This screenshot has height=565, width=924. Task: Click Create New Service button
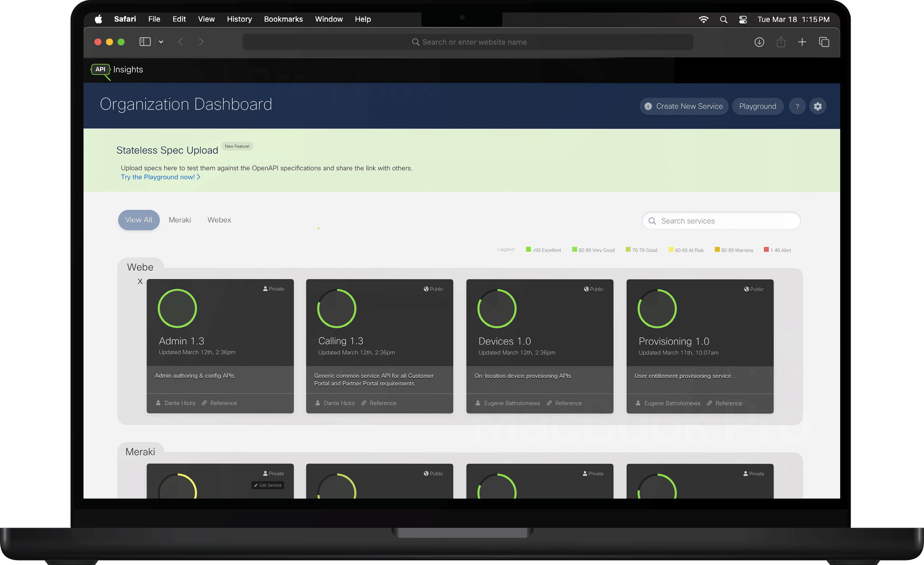684,106
